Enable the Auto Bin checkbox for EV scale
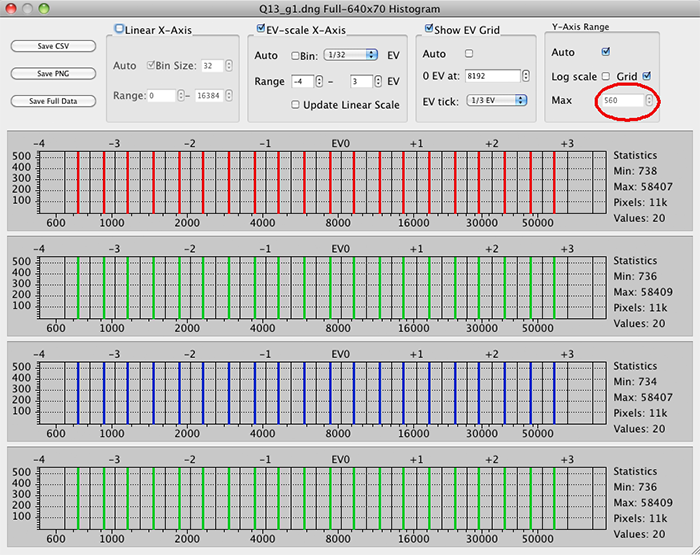 coord(295,56)
